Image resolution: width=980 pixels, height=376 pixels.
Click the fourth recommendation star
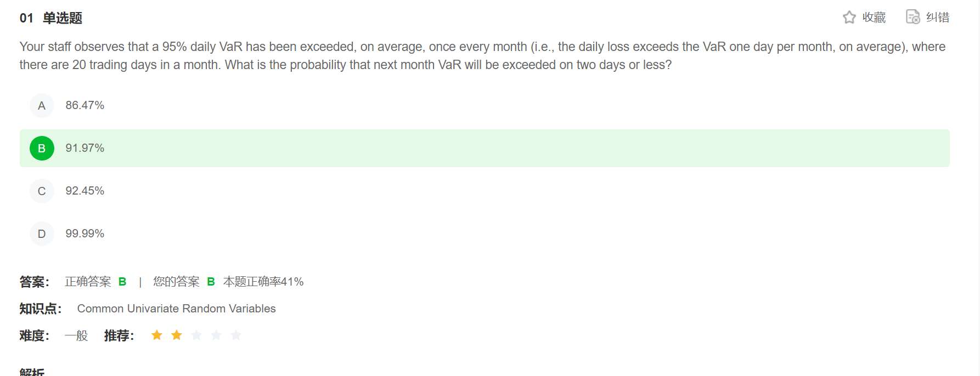tap(216, 335)
